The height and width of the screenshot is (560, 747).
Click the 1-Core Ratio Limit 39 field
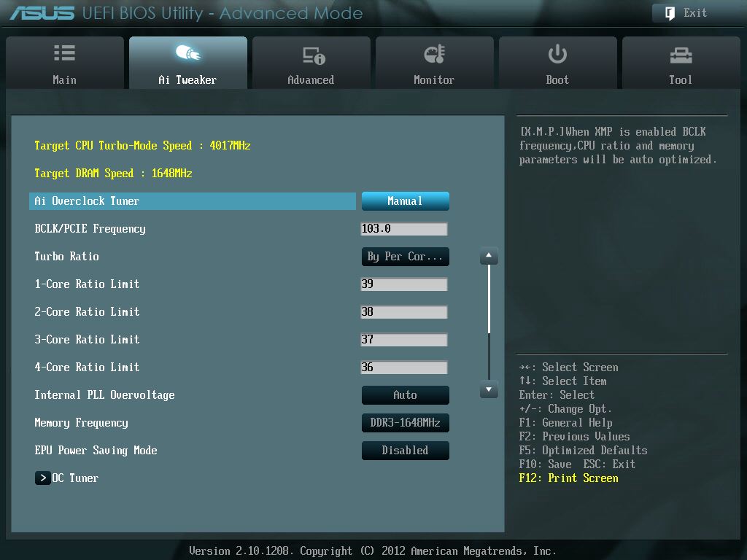click(x=404, y=284)
